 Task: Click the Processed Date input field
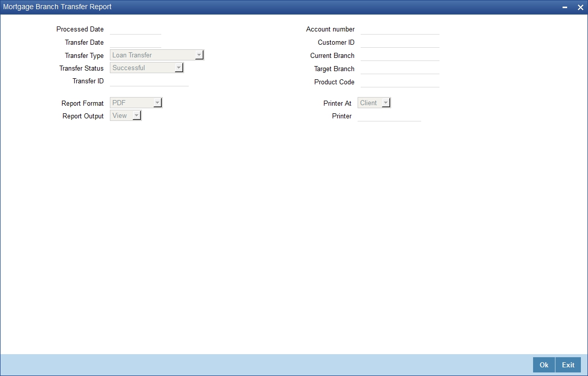(135, 29)
